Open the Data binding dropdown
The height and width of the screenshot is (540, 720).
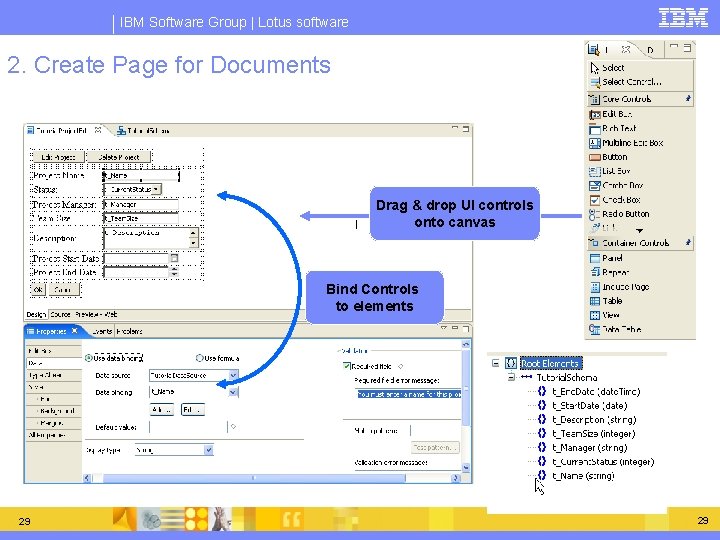(x=233, y=392)
